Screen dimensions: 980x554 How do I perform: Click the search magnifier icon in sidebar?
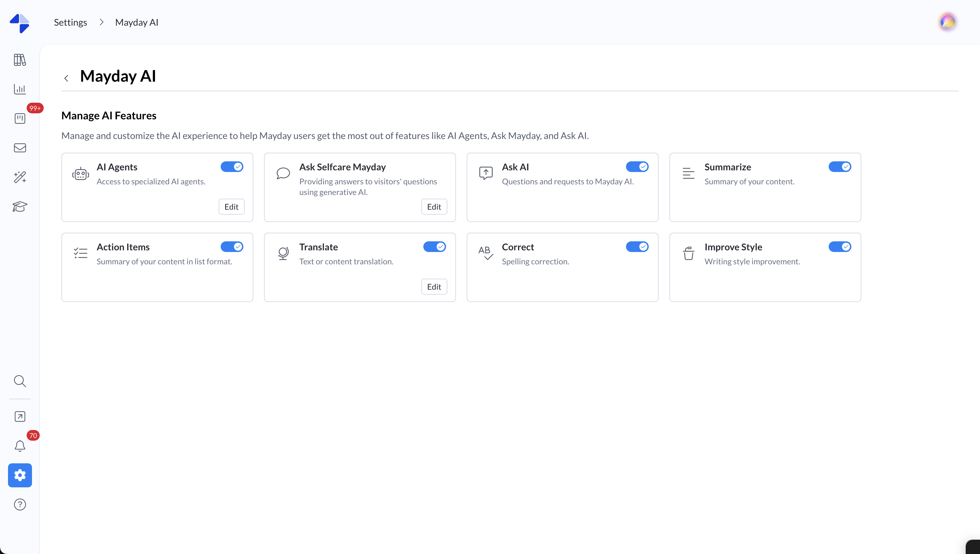pyautogui.click(x=20, y=381)
